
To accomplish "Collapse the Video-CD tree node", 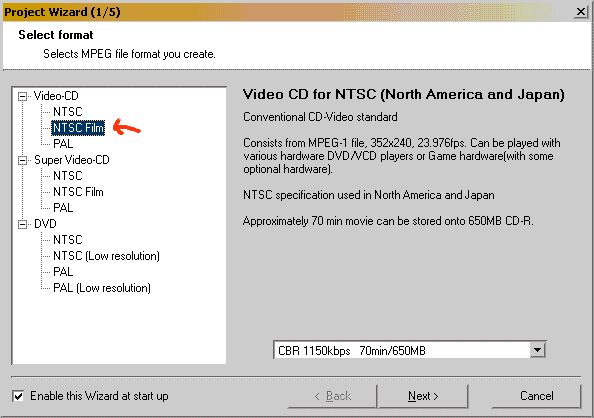I will pos(23,97).
